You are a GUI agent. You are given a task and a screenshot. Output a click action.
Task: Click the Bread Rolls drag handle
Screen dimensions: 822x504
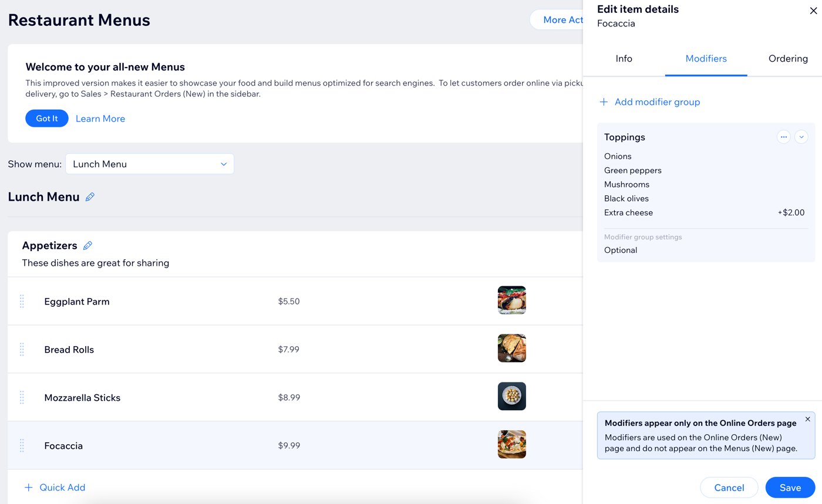(x=22, y=350)
